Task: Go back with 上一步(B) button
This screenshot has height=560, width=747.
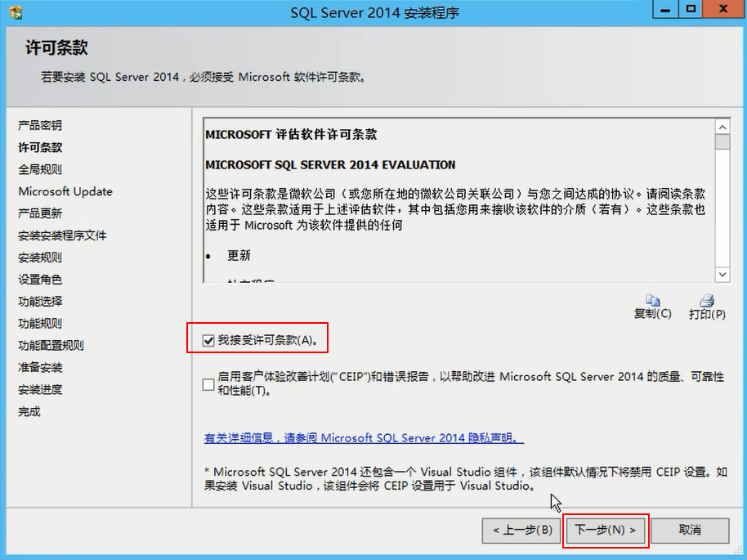Action: coord(522,530)
